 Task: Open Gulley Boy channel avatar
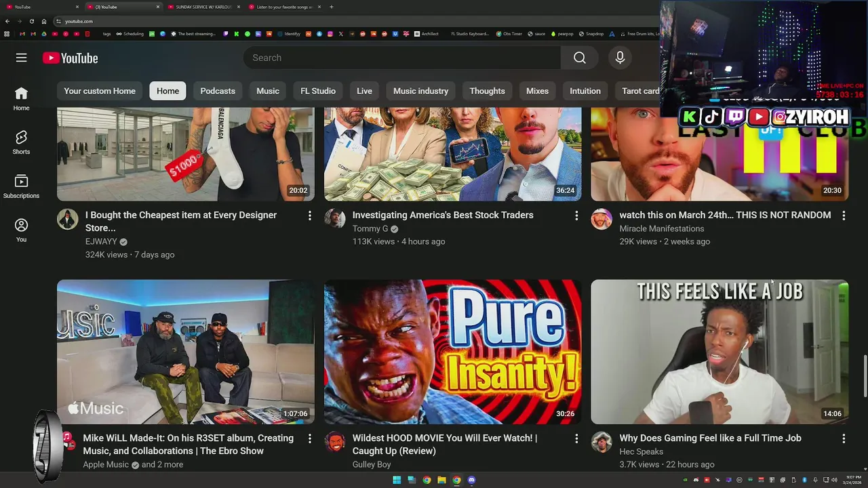coord(335,443)
